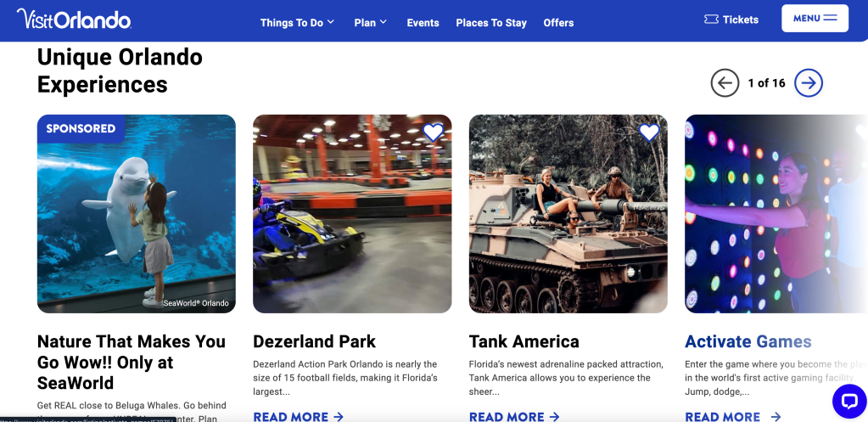Click the Tickets icon in header

click(711, 20)
